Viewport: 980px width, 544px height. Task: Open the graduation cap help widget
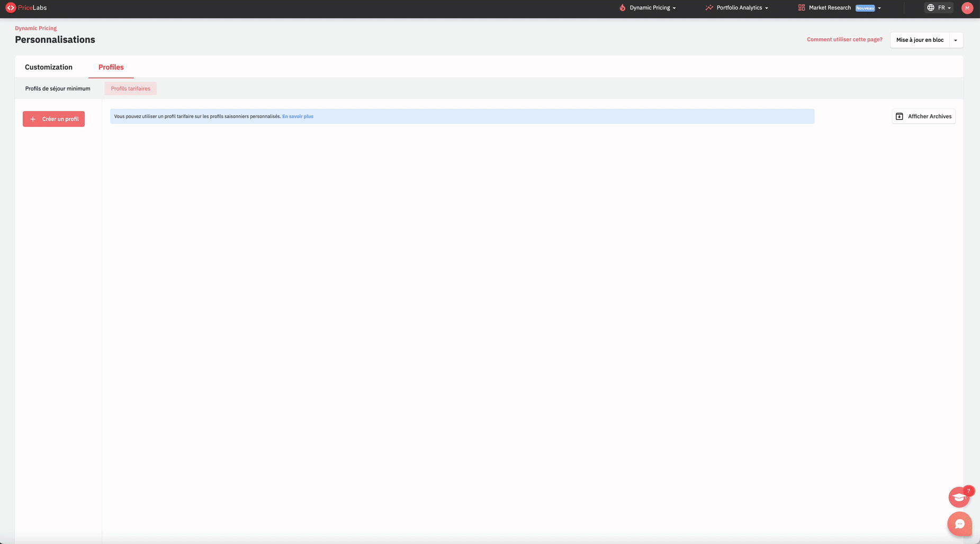pos(959,497)
